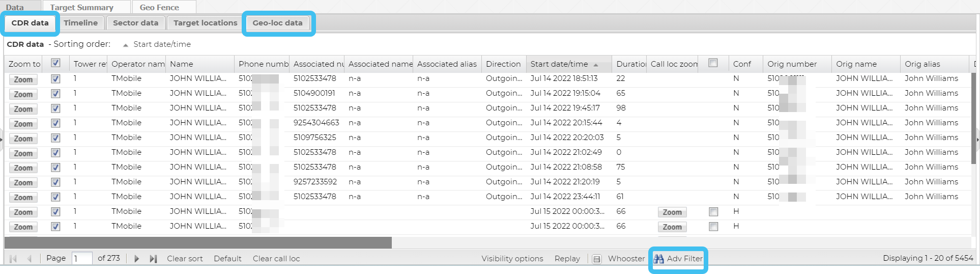Go to the next page arrow
This screenshot has width=980, height=274.
[x=136, y=259]
